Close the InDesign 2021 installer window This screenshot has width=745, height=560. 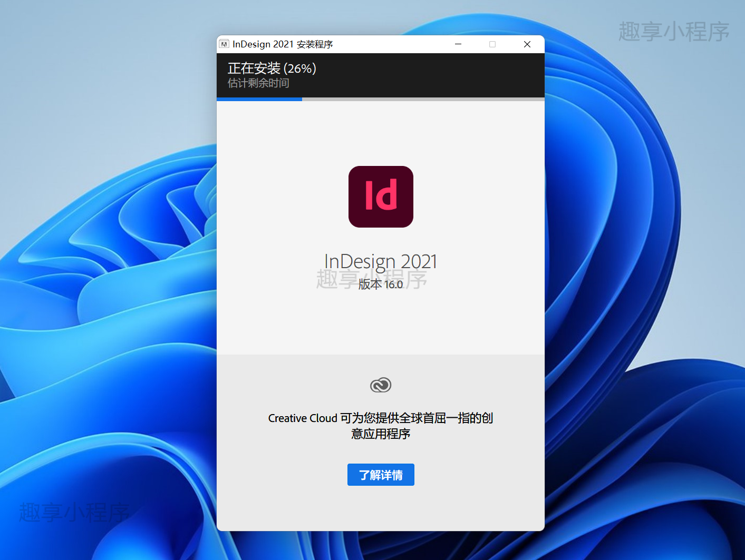(527, 44)
